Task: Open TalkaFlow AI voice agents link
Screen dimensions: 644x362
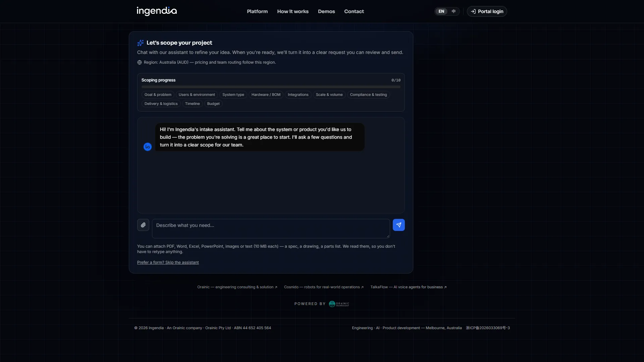Action: click(409, 287)
